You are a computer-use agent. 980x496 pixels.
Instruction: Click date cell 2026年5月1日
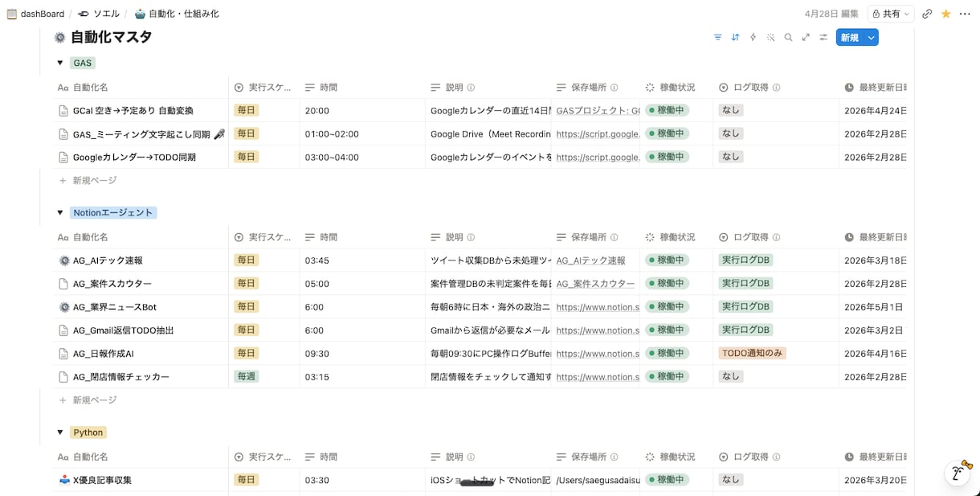pos(873,307)
